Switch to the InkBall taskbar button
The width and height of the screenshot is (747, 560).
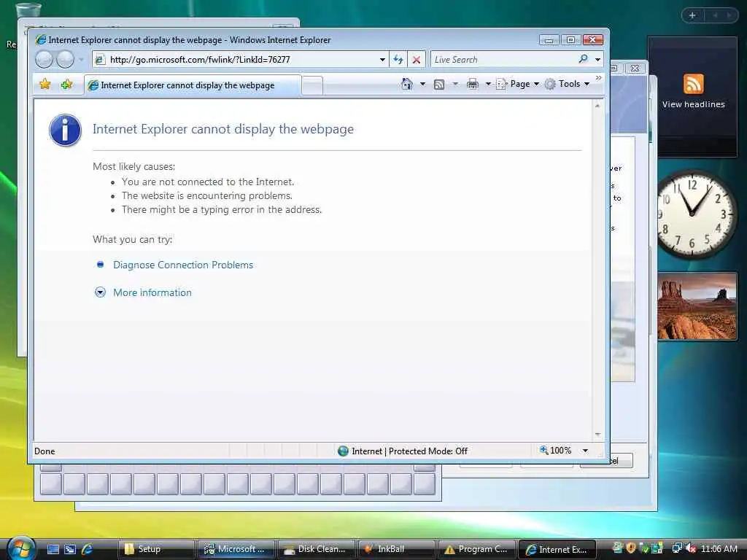pyautogui.click(x=396, y=549)
